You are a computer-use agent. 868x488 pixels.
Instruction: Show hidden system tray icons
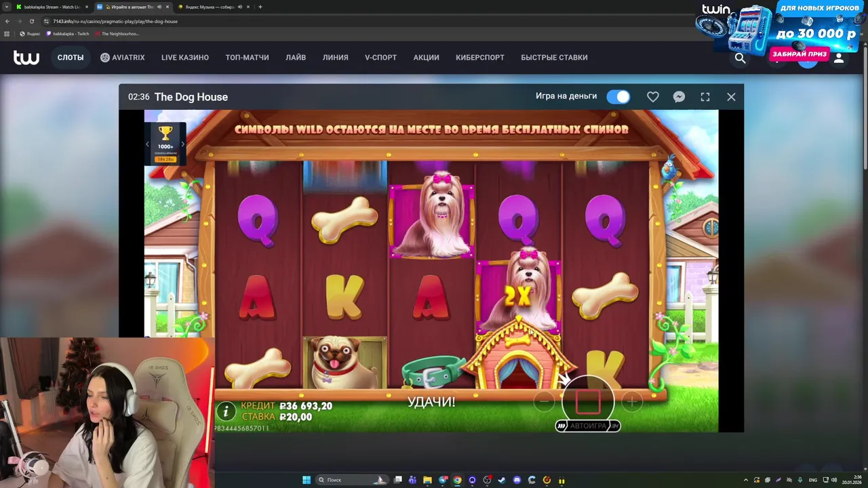click(746, 480)
